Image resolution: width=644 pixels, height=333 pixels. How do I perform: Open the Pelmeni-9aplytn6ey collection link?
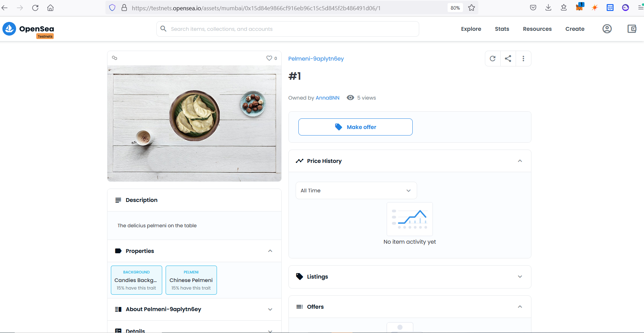[316, 59]
